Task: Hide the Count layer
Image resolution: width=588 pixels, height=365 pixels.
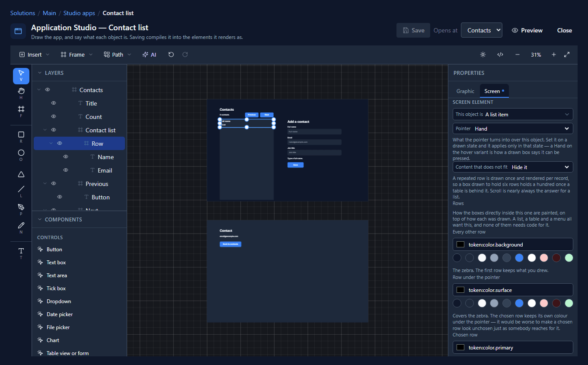Action: coord(54,117)
